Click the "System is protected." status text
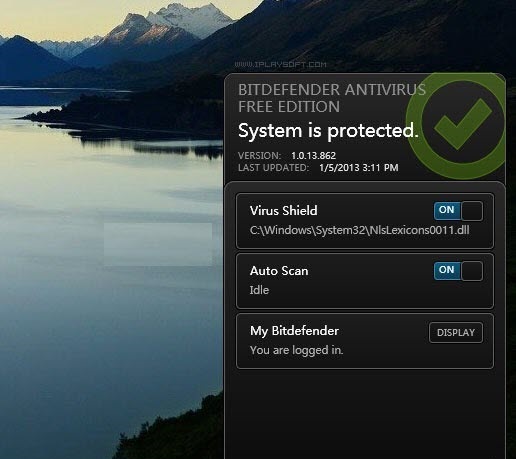 328,131
